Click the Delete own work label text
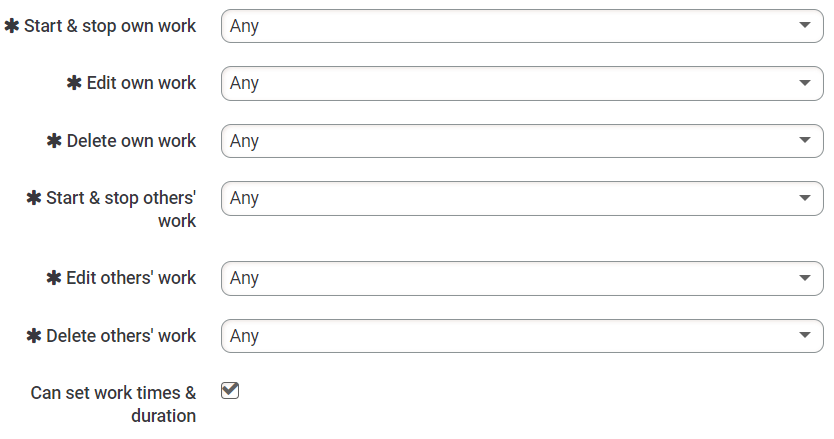Viewport: 834px width, 439px height. [131, 141]
